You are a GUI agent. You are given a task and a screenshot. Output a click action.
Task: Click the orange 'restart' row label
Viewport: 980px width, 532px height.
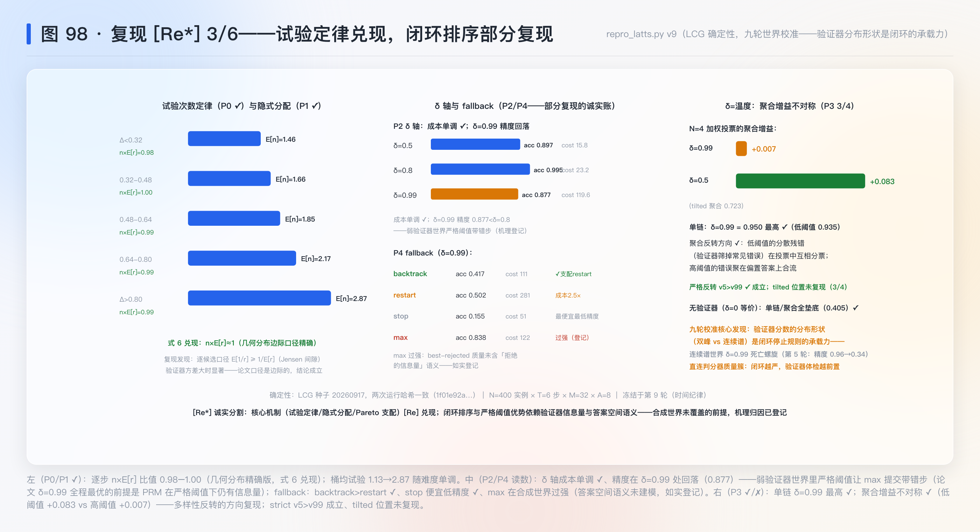(x=404, y=295)
